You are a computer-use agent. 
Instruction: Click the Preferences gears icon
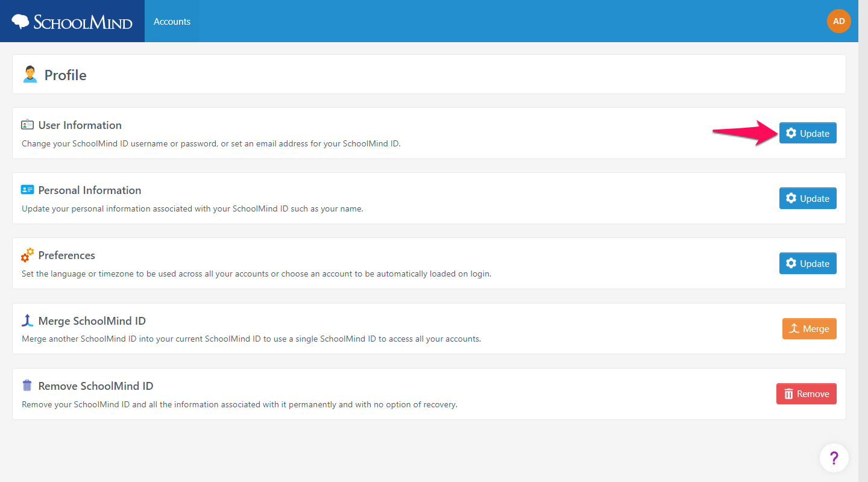[x=27, y=255]
